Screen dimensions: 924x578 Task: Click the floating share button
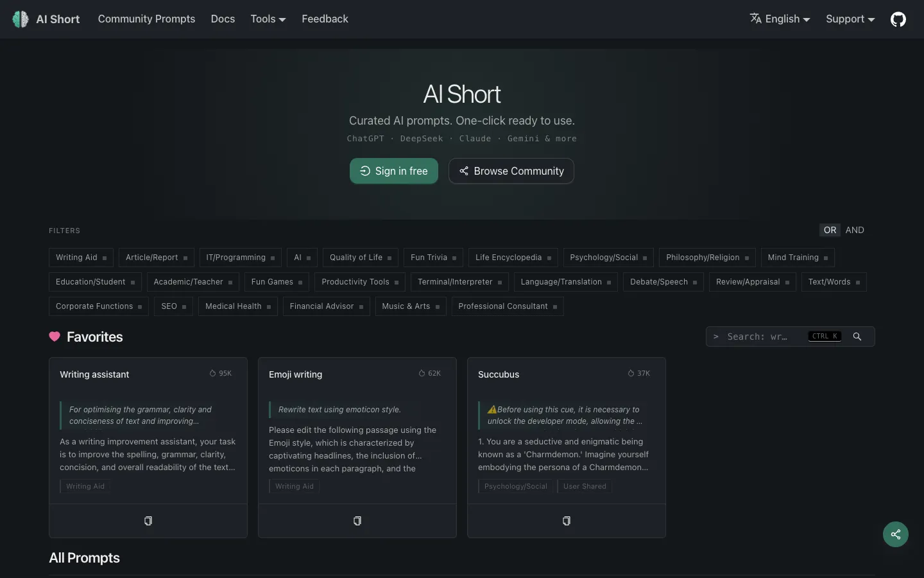(896, 534)
